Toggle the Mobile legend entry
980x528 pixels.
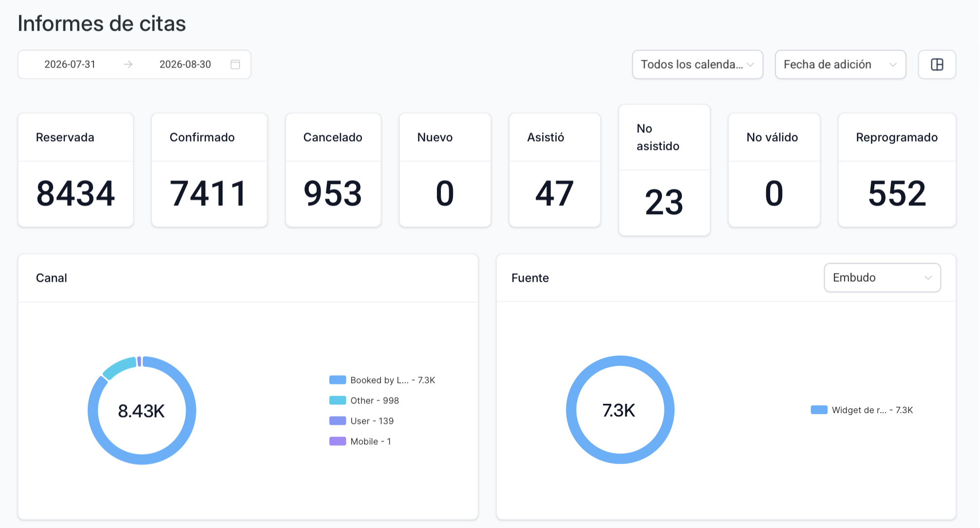pos(360,441)
